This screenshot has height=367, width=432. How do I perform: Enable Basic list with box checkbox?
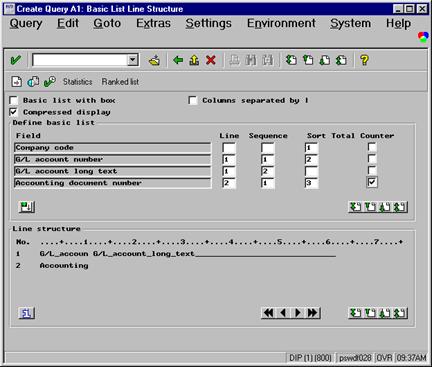(x=14, y=100)
